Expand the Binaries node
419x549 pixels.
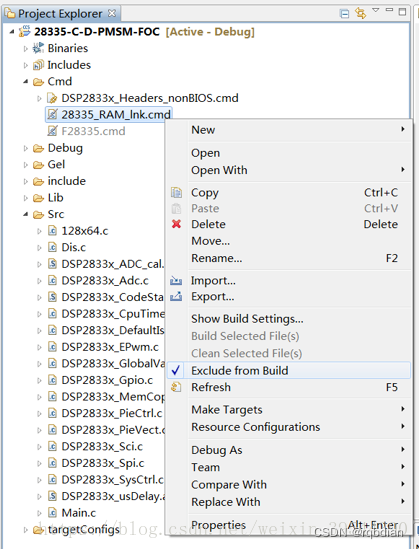26,48
